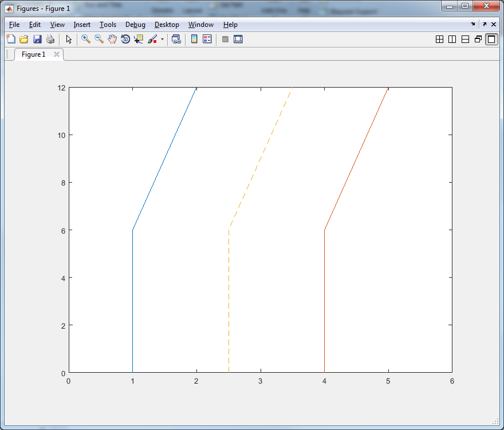Open the Insert menu
504x430 pixels.
click(x=82, y=25)
